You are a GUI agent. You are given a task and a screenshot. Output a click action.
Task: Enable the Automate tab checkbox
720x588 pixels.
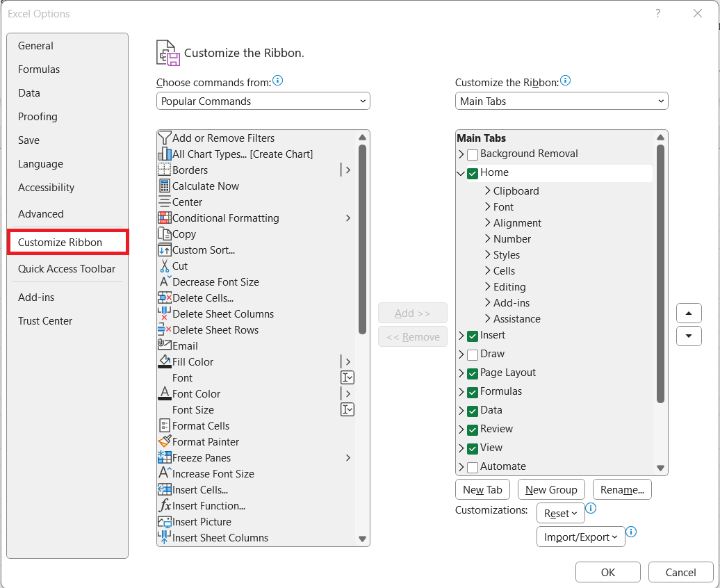click(x=473, y=467)
